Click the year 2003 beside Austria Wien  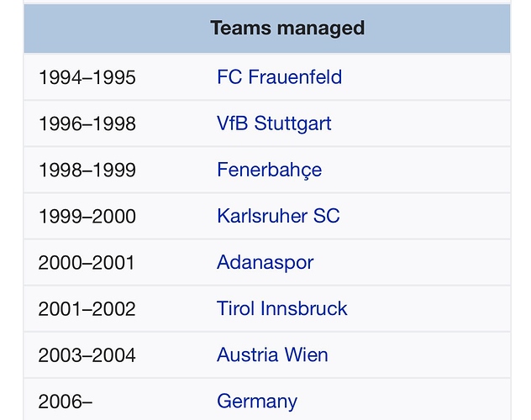[60, 354]
